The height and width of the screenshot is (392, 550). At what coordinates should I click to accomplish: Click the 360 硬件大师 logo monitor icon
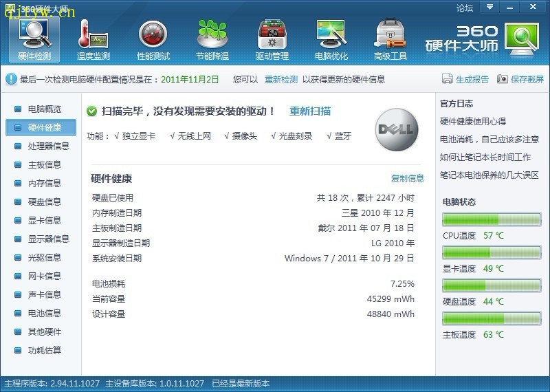pos(522,39)
